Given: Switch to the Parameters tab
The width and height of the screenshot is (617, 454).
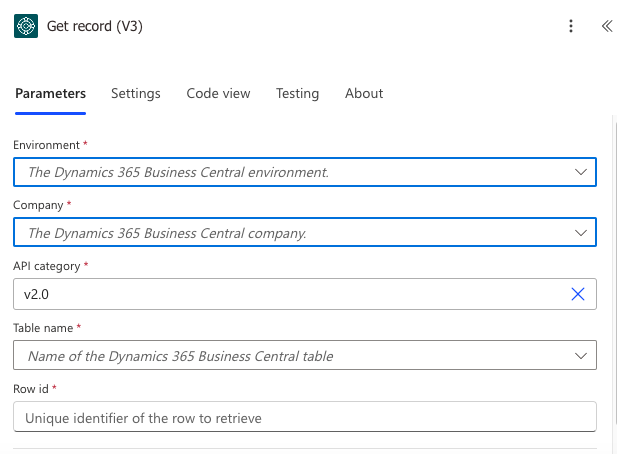Looking at the screenshot, I should point(50,94).
